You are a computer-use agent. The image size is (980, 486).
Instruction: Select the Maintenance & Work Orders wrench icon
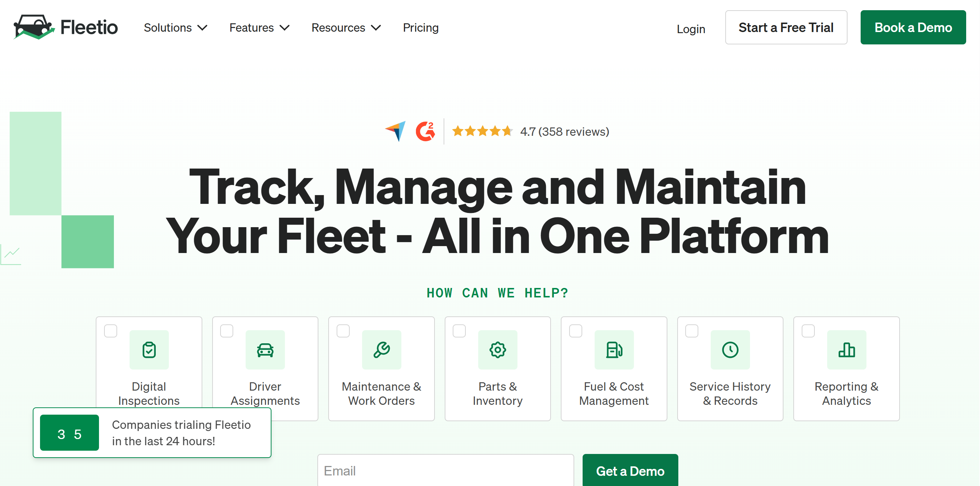click(x=382, y=350)
